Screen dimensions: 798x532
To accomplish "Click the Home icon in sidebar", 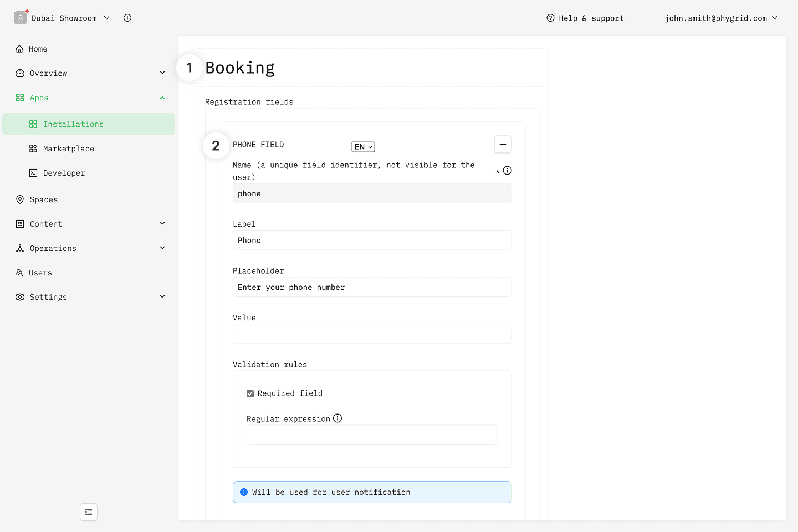I will 20,49.
